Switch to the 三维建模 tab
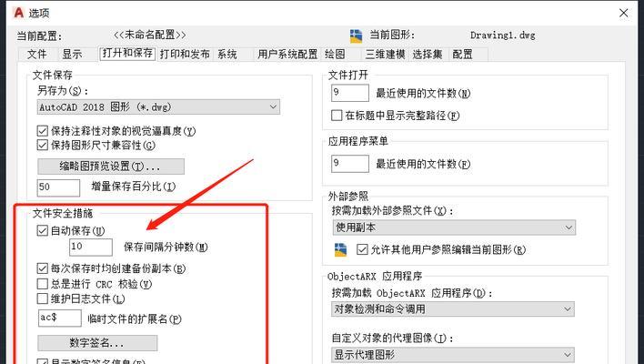This screenshot has width=644, height=364. (x=386, y=55)
